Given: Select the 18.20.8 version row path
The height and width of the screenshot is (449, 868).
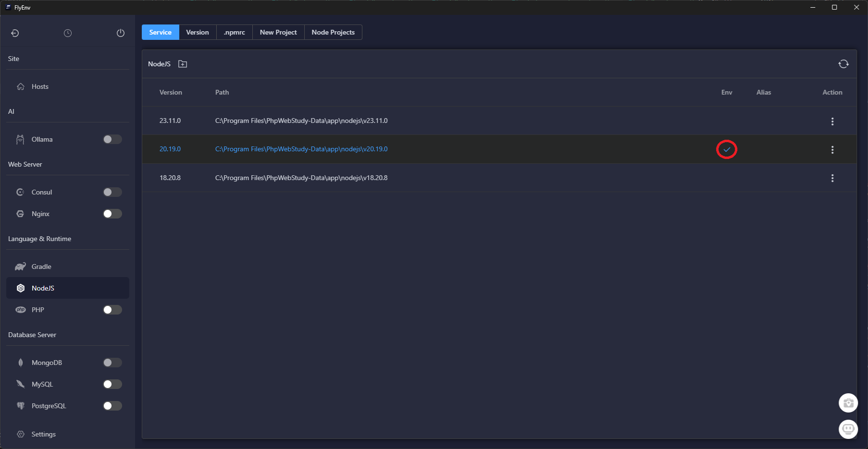Looking at the screenshot, I should 301,178.
